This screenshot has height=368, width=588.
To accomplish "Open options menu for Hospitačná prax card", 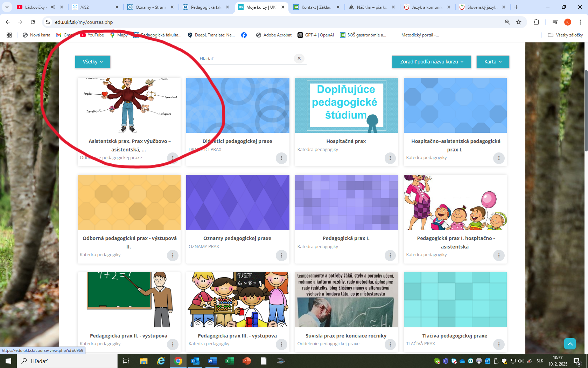I will tap(390, 158).
